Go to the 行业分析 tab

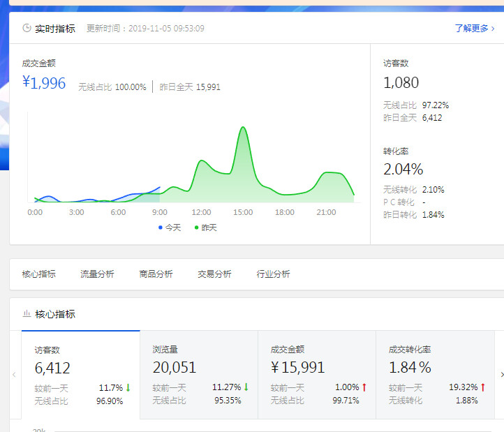pyautogui.click(x=273, y=274)
